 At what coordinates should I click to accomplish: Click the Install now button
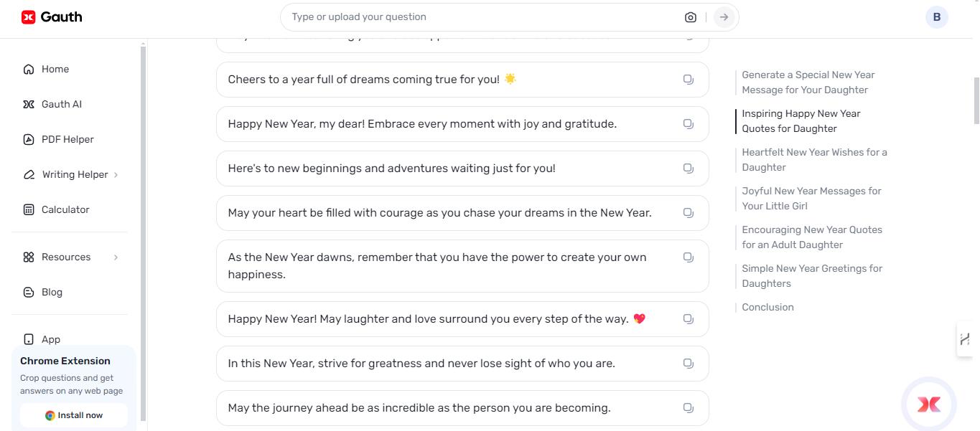tap(73, 415)
